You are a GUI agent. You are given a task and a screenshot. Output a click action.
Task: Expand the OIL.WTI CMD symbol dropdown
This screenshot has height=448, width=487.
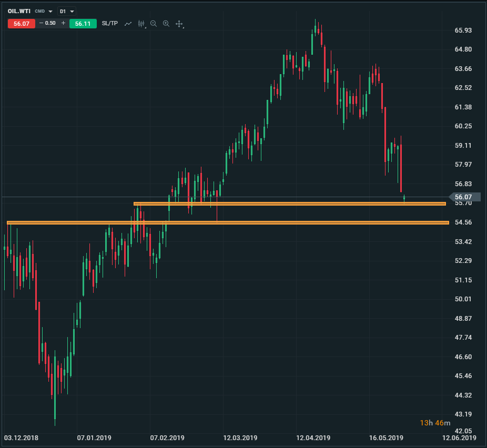[x=50, y=11]
